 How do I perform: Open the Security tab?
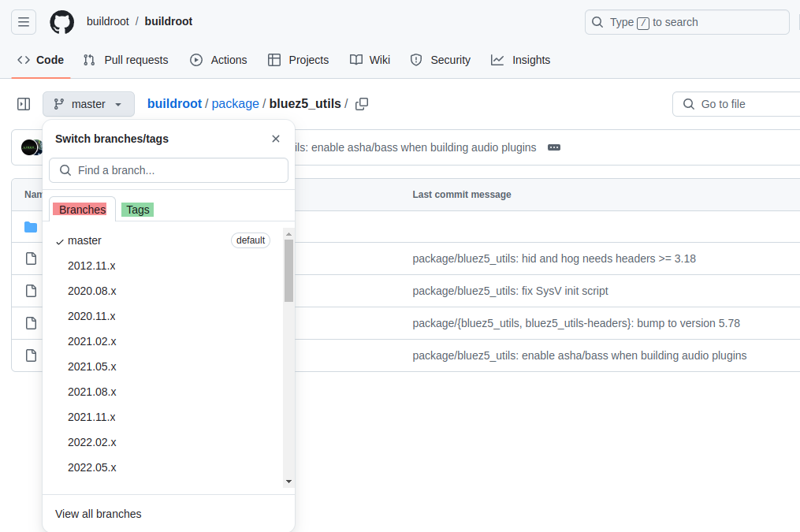[441, 60]
